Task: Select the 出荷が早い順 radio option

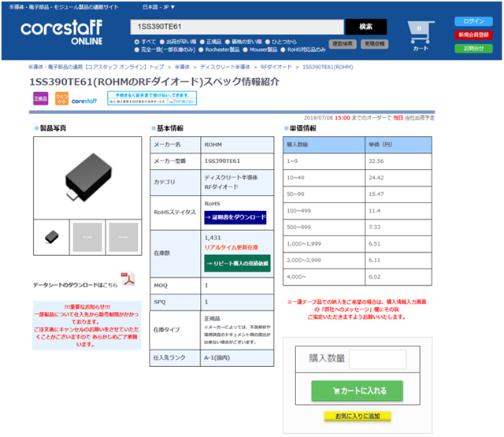Action: (x=162, y=42)
